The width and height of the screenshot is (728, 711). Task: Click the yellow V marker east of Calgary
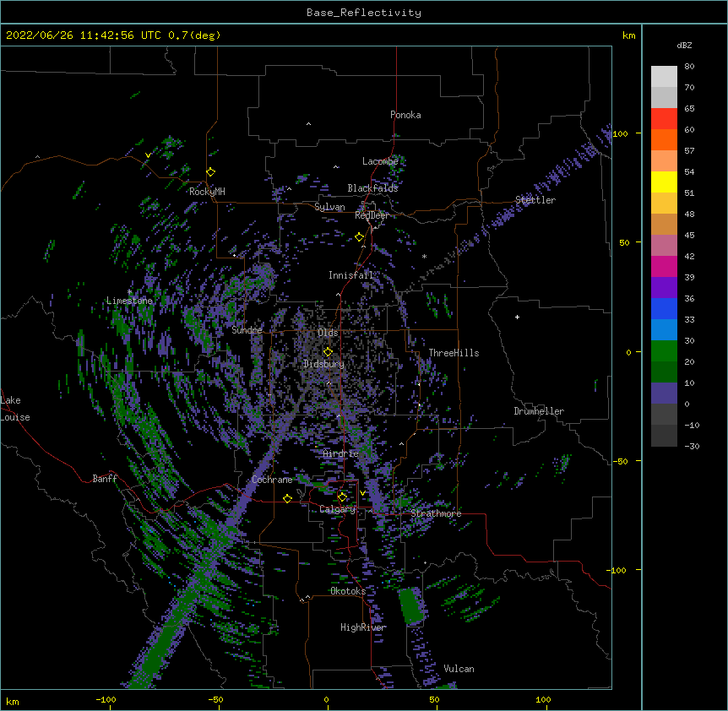coord(362,493)
